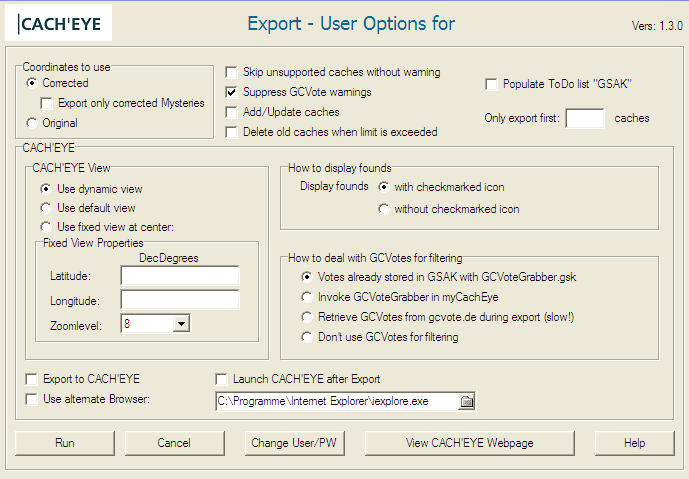Click the Change User/PW button

coord(294,443)
